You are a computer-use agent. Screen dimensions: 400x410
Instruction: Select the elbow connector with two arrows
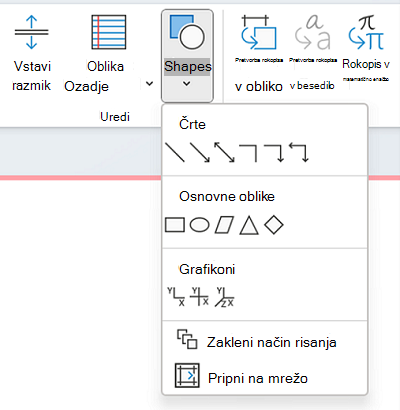tap(298, 152)
